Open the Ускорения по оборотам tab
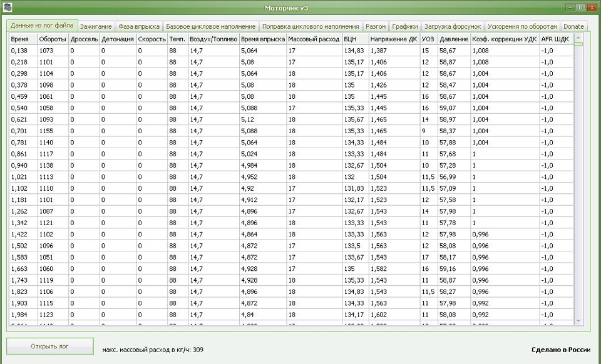 (522, 26)
